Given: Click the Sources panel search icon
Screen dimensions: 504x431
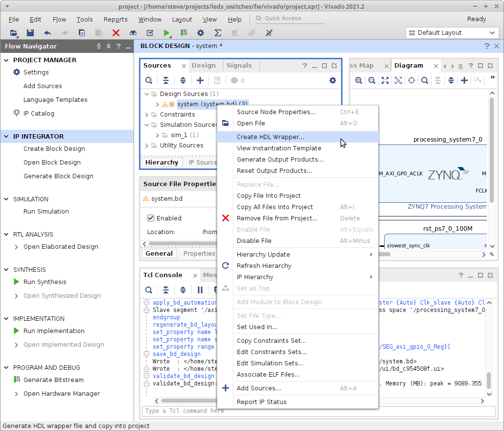Looking at the screenshot, I should 149,80.
